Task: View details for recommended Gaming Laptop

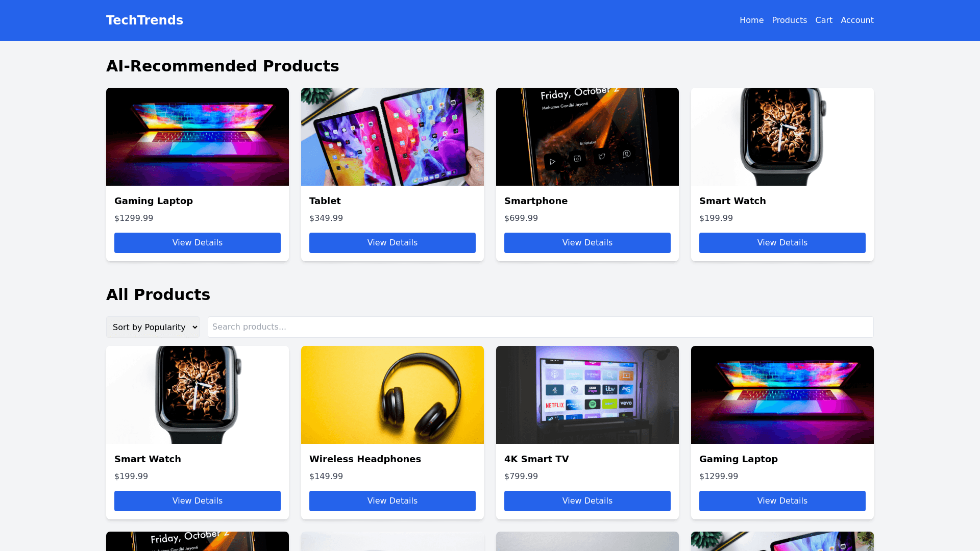Action: pyautogui.click(x=198, y=243)
